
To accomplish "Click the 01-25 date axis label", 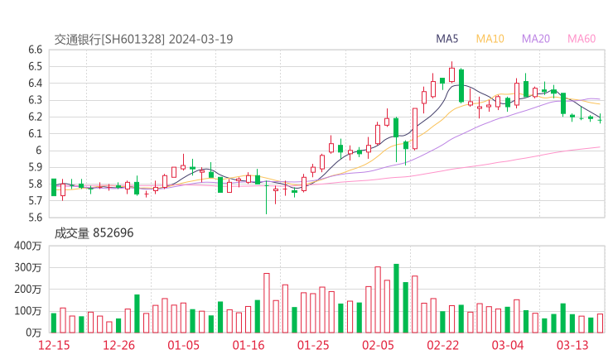I will [313, 345].
